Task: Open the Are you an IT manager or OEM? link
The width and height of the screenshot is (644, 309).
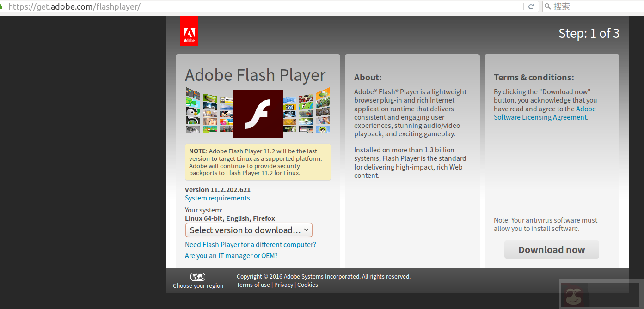Action: click(231, 255)
